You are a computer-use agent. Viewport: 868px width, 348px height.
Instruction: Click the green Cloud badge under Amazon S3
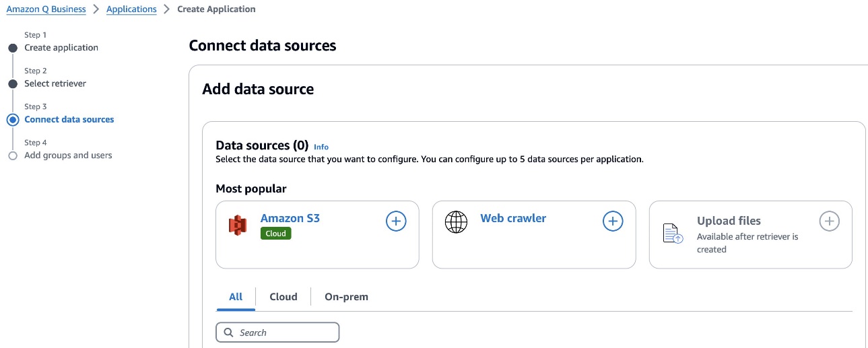(x=276, y=234)
